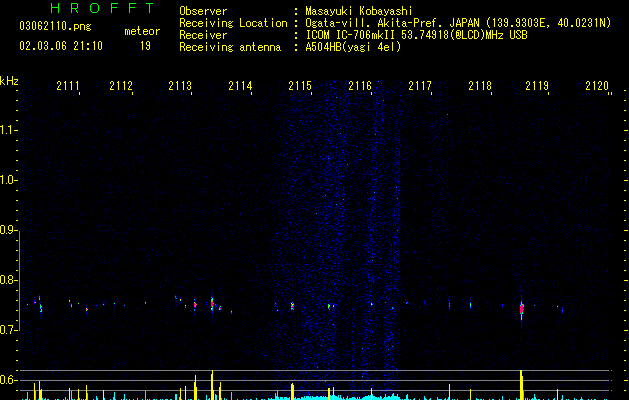Click the meteor label
The image size is (629, 400).
142,31
